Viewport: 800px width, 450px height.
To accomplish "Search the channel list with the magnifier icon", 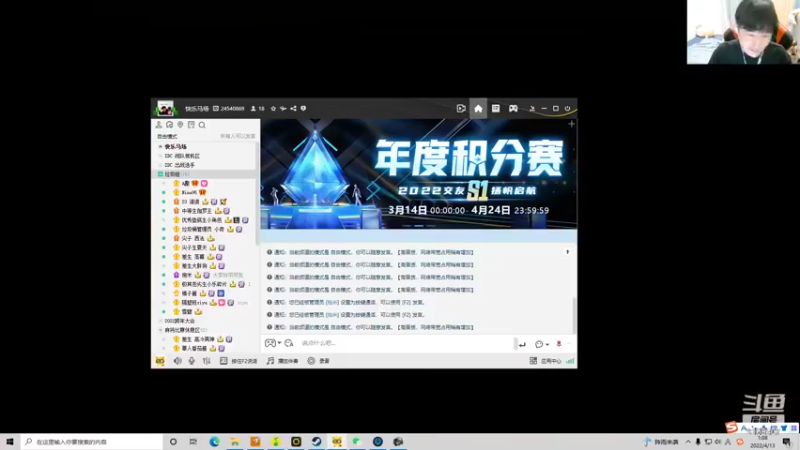I will 202,125.
